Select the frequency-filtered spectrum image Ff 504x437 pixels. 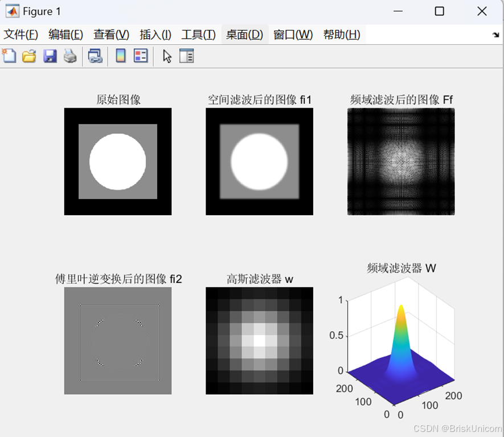click(401, 162)
